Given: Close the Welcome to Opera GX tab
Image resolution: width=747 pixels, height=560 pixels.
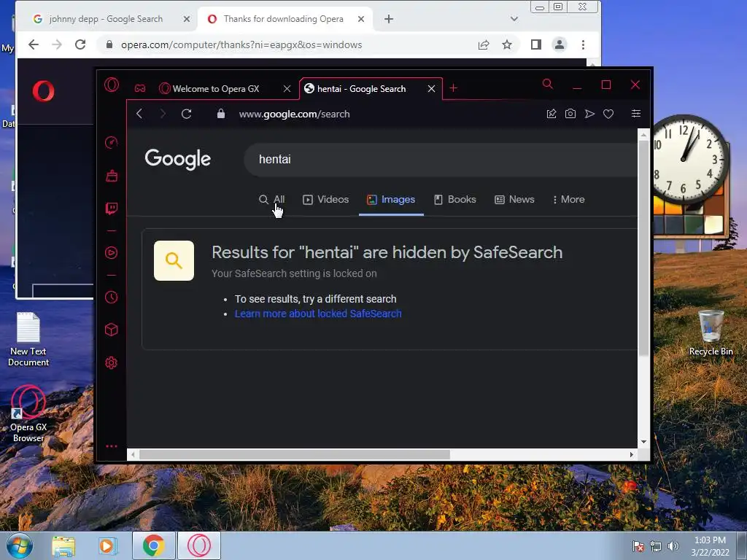Looking at the screenshot, I should point(287,89).
